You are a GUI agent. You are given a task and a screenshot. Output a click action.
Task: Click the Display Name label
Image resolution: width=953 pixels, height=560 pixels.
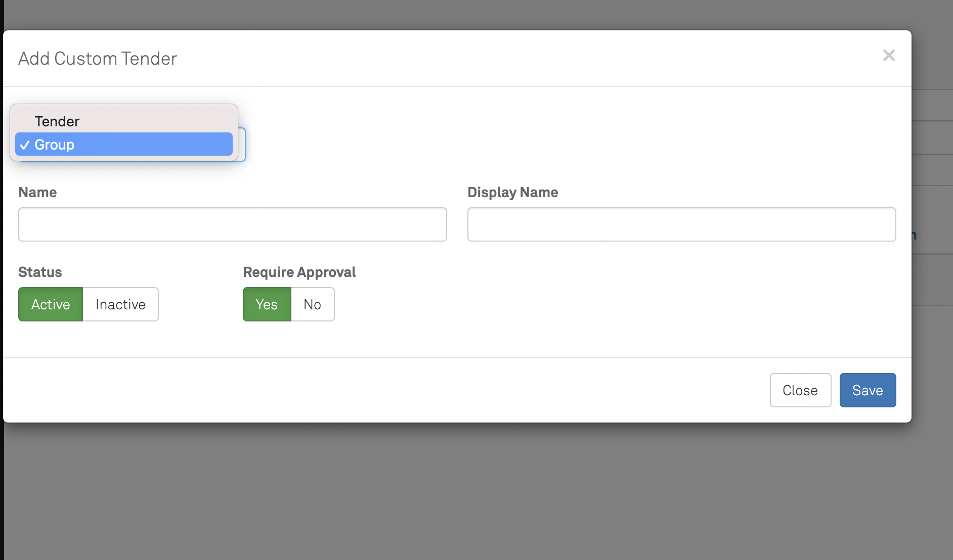pos(512,193)
